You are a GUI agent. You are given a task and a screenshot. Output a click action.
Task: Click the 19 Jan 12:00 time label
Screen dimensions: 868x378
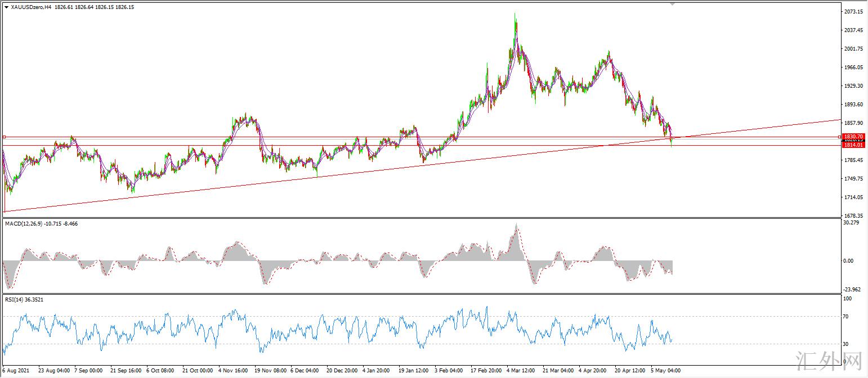(x=413, y=371)
